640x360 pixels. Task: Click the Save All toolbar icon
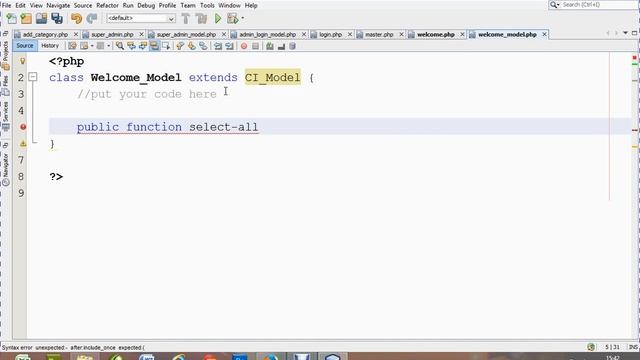[x=57, y=18]
